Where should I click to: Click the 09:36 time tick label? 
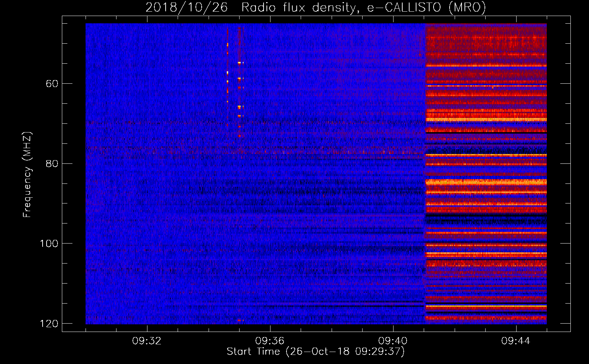[270, 341]
